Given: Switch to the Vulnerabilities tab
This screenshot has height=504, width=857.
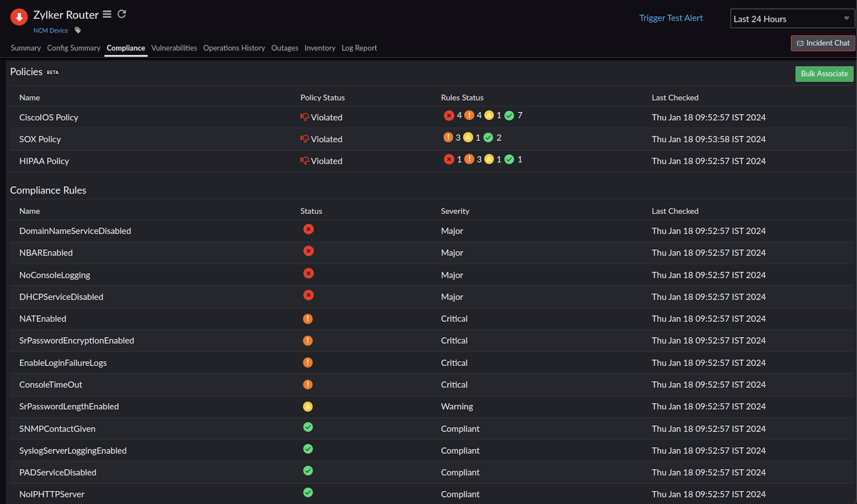Looking at the screenshot, I should coord(174,48).
